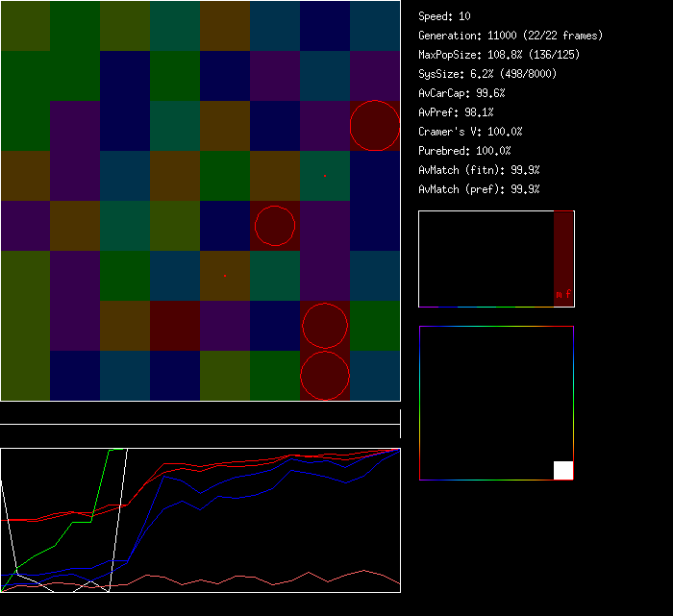Image resolution: width=673 pixels, height=616 pixels.
Task: Click the Generation: 11000 counter text
Action: tap(511, 36)
